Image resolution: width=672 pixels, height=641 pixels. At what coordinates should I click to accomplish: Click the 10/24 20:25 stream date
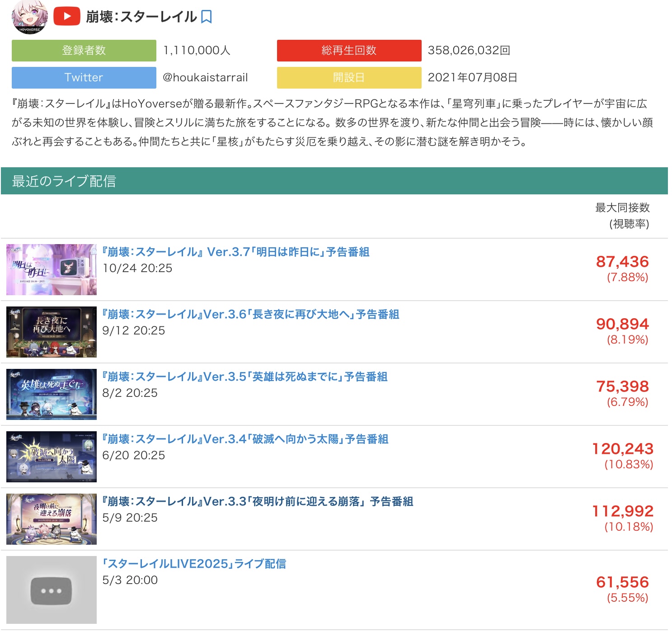(137, 268)
